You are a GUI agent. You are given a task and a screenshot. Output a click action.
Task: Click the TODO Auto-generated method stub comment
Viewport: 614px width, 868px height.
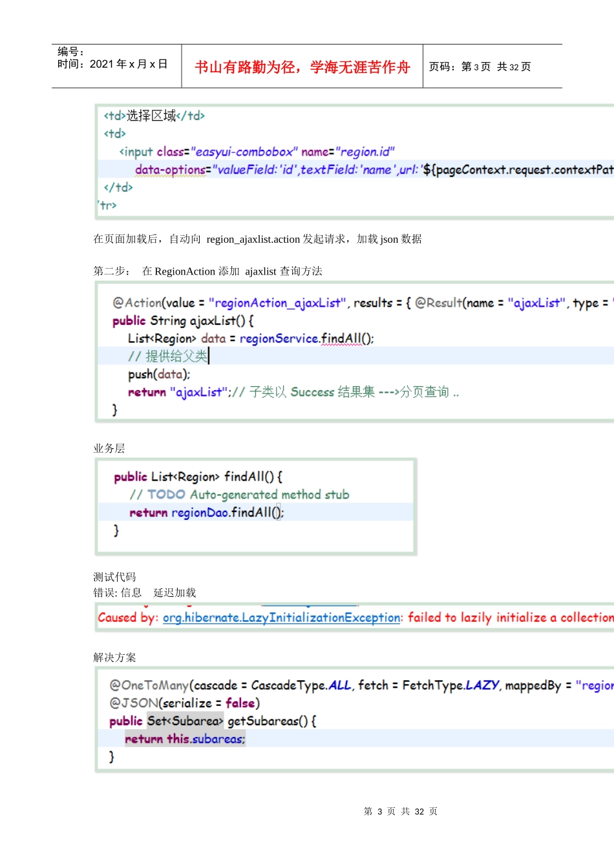click(x=239, y=495)
